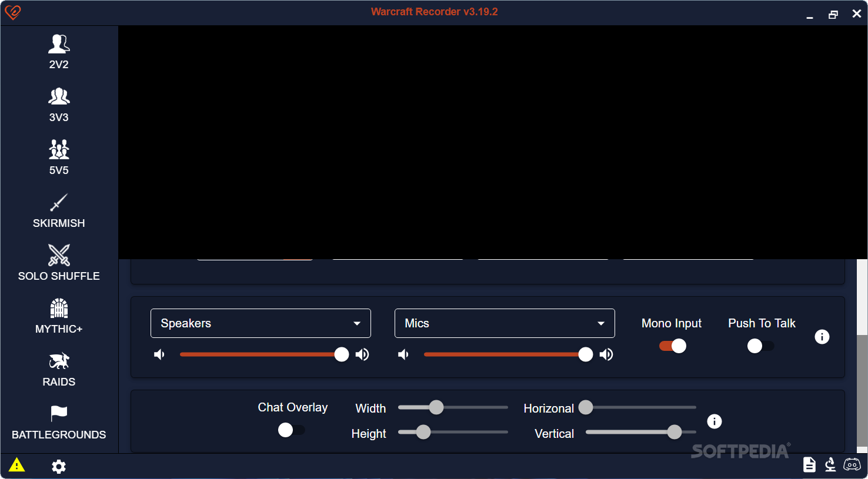Turn on the Chat Overlay switch
This screenshot has width=868, height=479.
(x=291, y=430)
